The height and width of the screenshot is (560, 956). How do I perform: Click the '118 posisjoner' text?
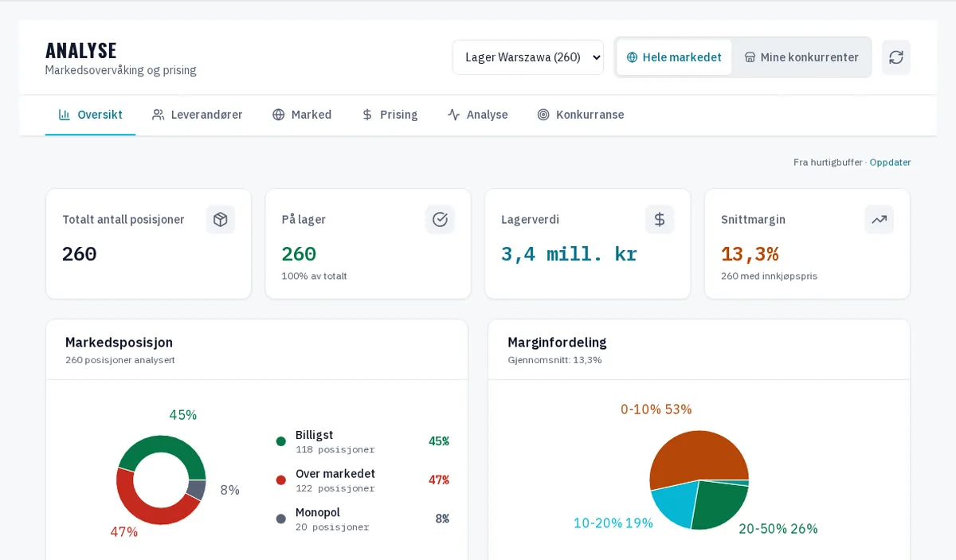coord(335,450)
